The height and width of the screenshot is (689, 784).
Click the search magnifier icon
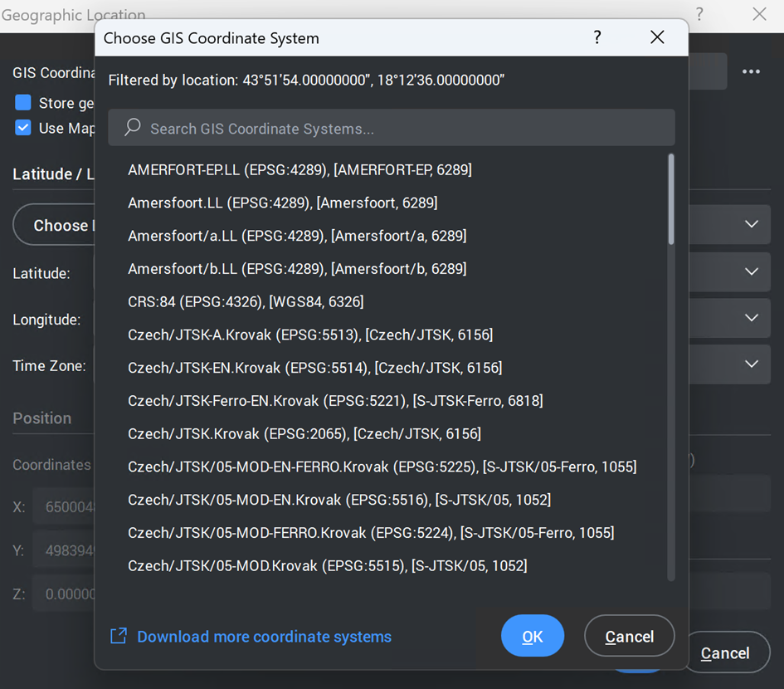[132, 128]
